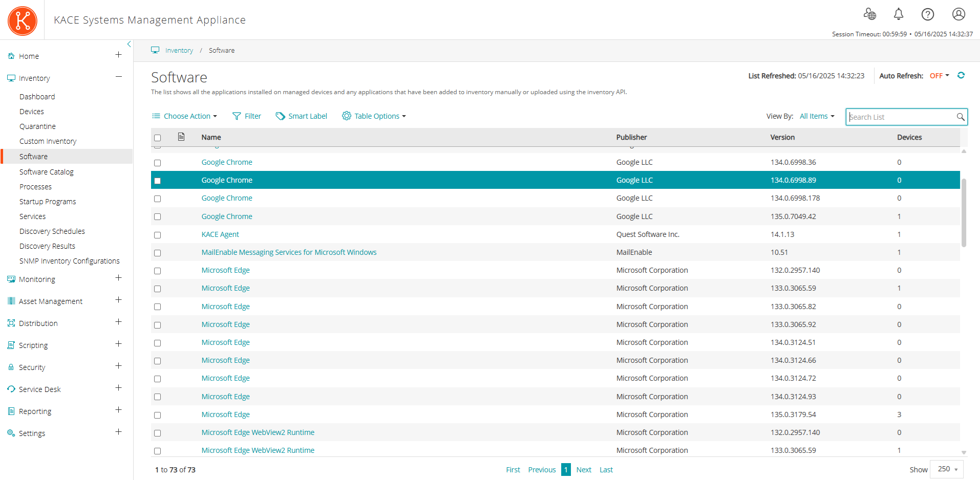Open the help question mark icon

[928, 14]
